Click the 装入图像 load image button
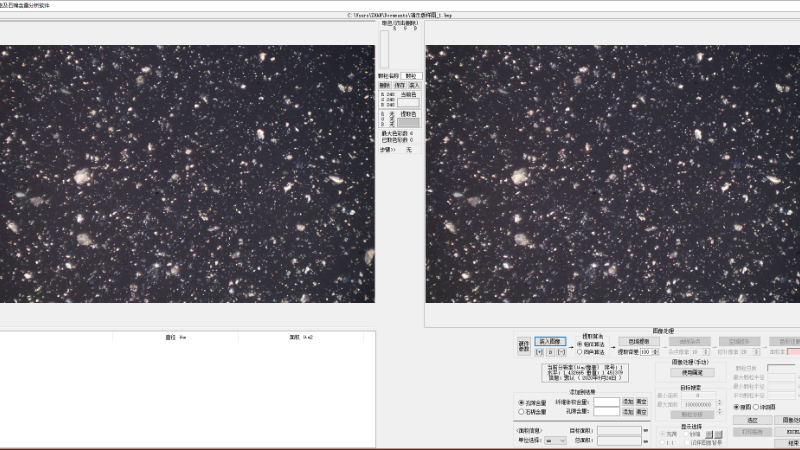The width and height of the screenshot is (800, 450). [x=550, y=341]
